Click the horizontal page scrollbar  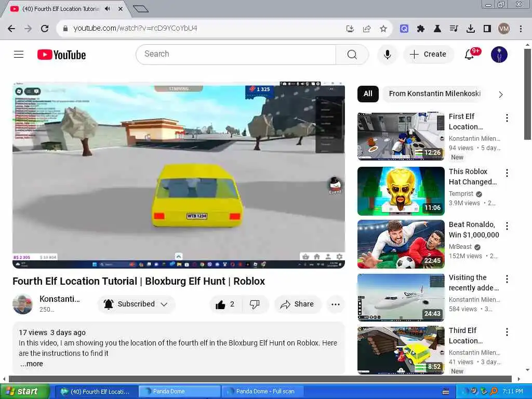260,379
